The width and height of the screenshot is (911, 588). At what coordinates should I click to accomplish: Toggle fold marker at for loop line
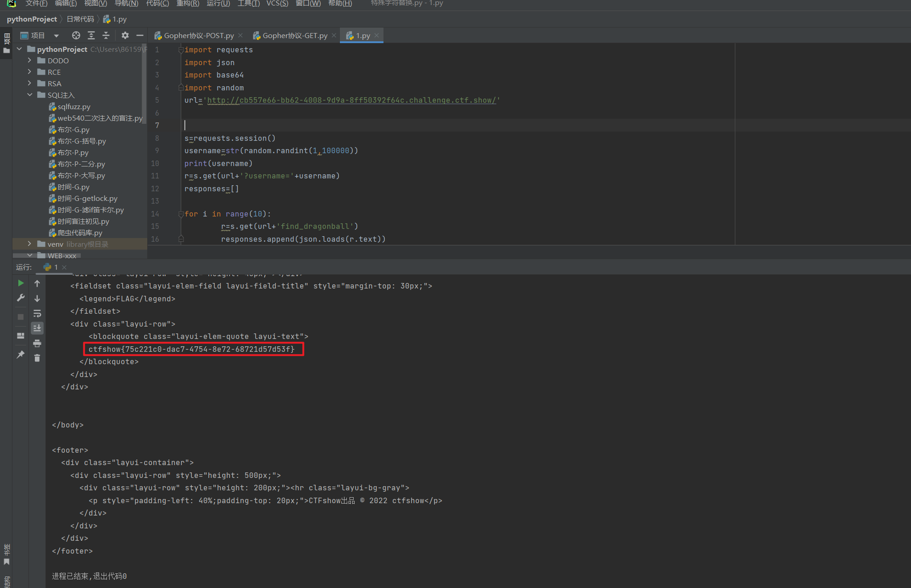(181, 214)
